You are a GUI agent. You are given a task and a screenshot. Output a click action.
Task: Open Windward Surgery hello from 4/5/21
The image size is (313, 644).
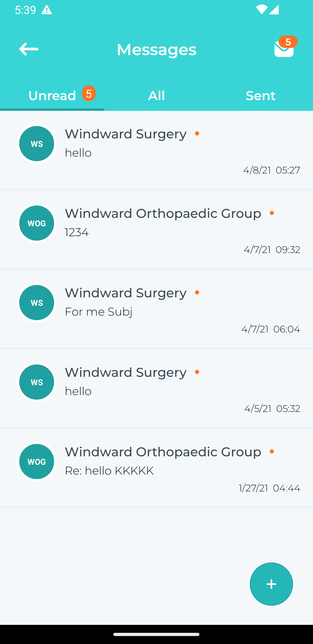click(x=156, y=388)
